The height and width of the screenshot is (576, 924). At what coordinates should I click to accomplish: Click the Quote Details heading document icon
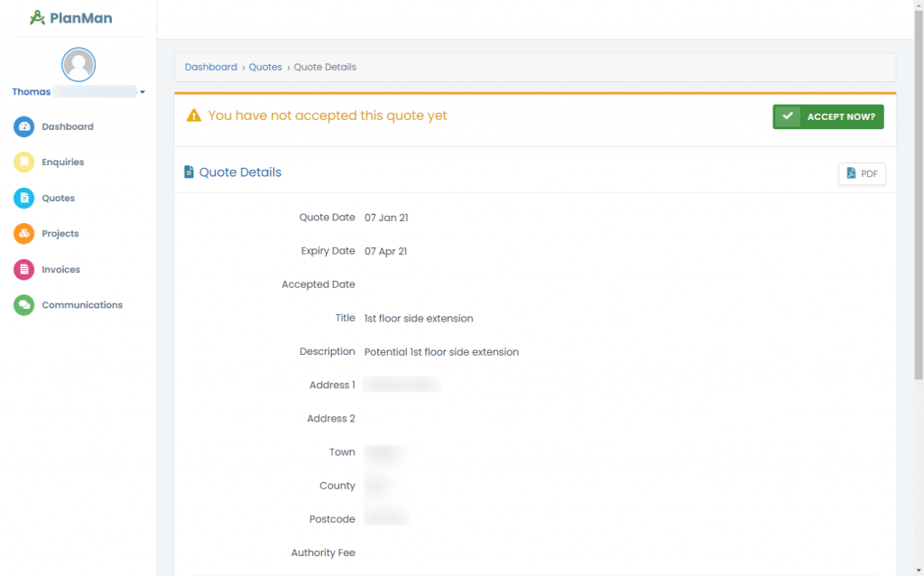click(x=189, y=172)
